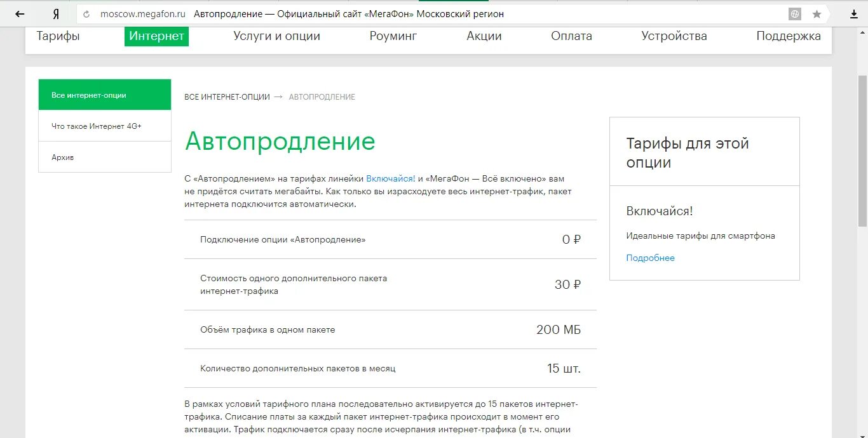Screen dimensions: 868x438
Task: Click Количество дополнительных пакетов в месяц label
Action: tap(298, 369)
